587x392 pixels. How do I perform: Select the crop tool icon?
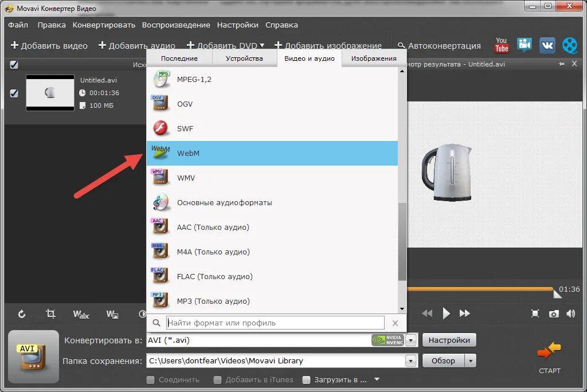tap(50, 313)
